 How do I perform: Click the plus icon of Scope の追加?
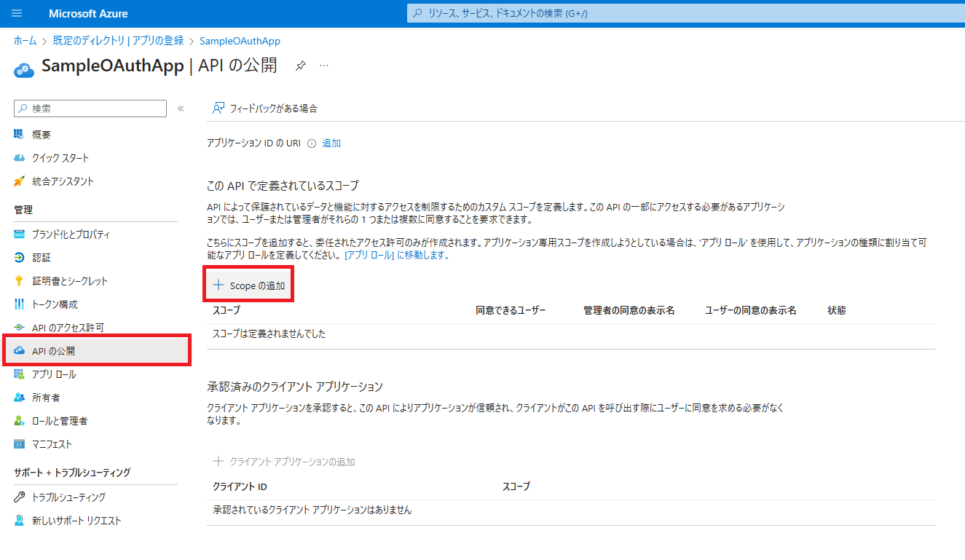point(218,285)
